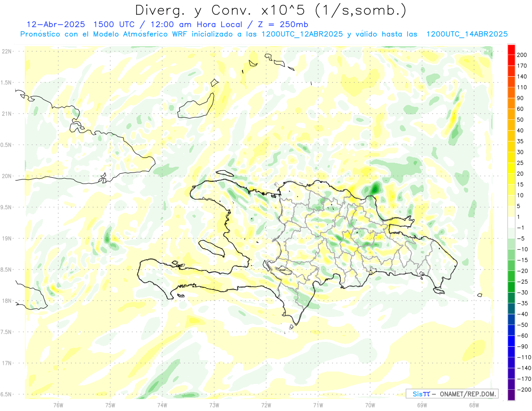Click the '19N' latitude label
This screenshot has height=411, width=532.
click(x=7, y=239)
